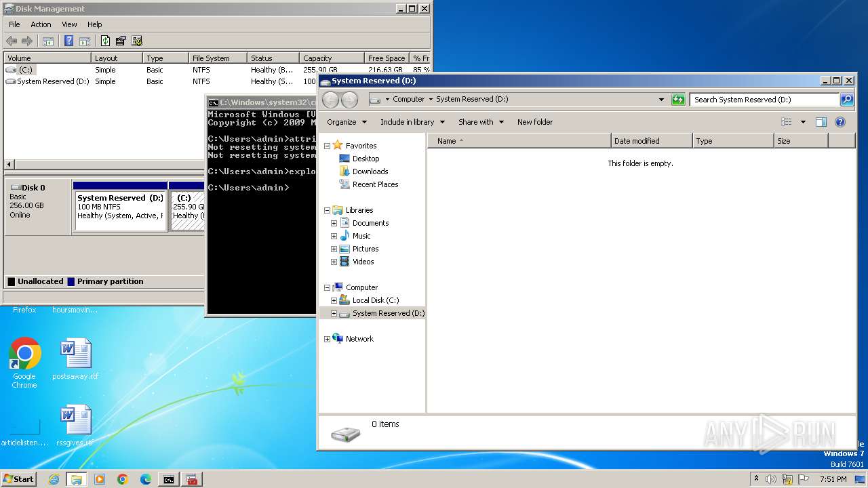Toggle Show/Hide Action Pane in Disk Management
This screenshot has width=868, height=488.
pos(85,41)
